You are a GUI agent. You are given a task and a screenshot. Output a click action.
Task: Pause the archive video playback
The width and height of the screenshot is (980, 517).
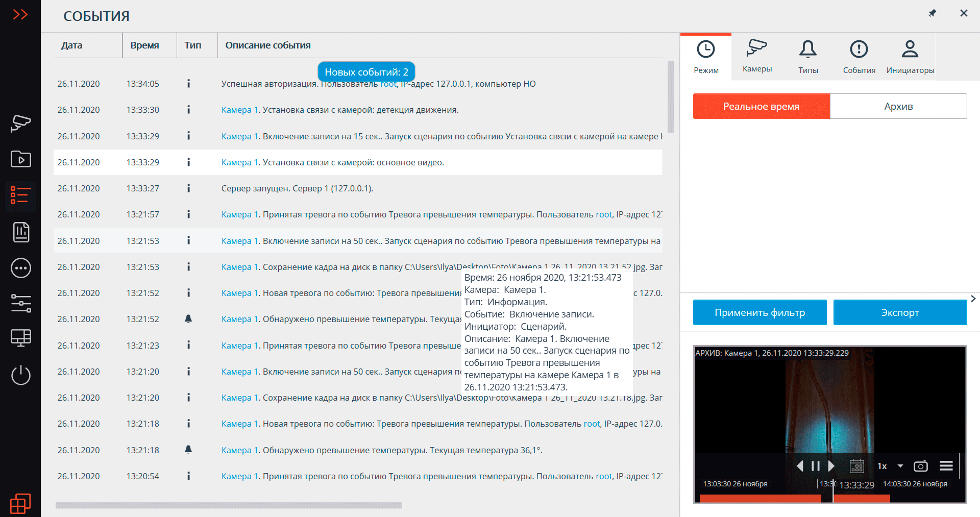click(x=815, y=466)
